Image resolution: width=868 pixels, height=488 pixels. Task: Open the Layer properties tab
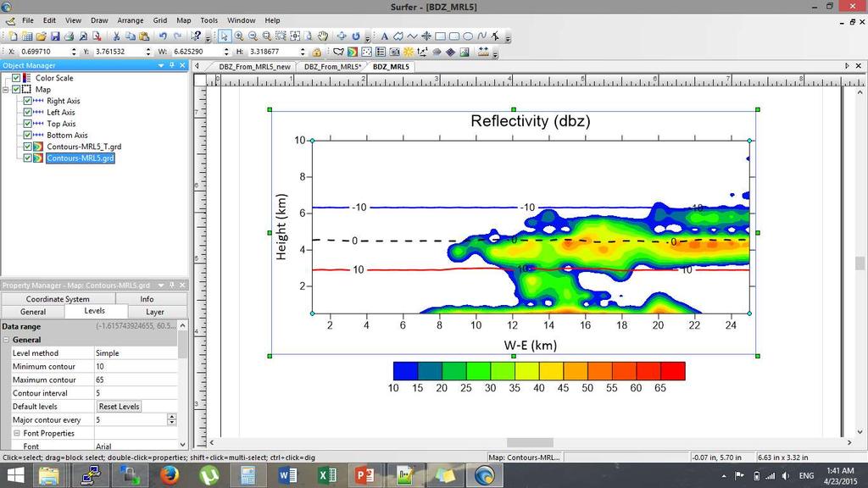pyautogui.click(x=155, y=312)
